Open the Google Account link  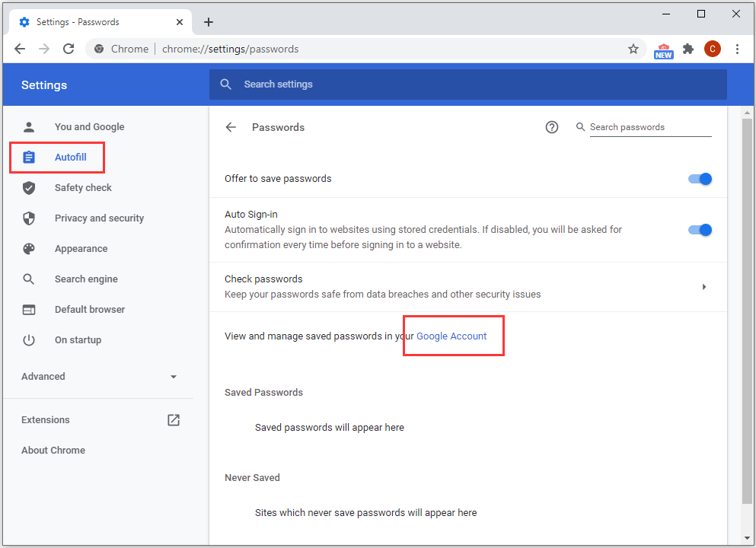(451, 336)
